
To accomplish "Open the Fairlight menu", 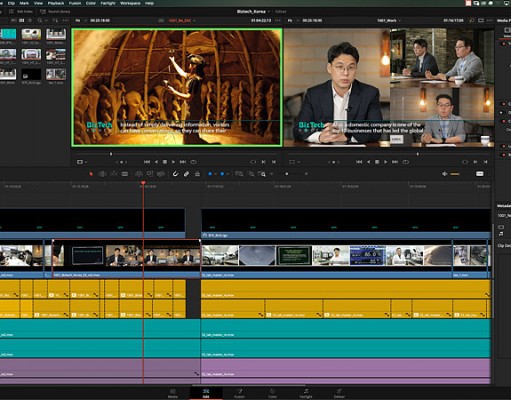I will point(108,3).
